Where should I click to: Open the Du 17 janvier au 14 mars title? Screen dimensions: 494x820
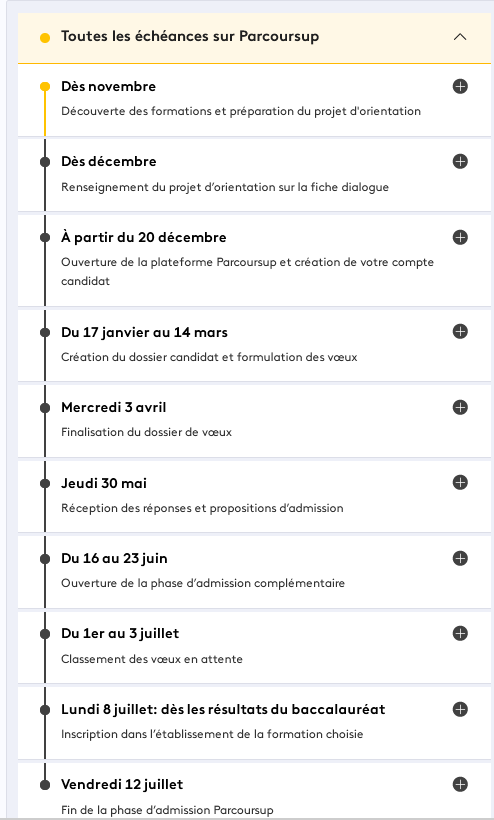(x=144, y=332)
